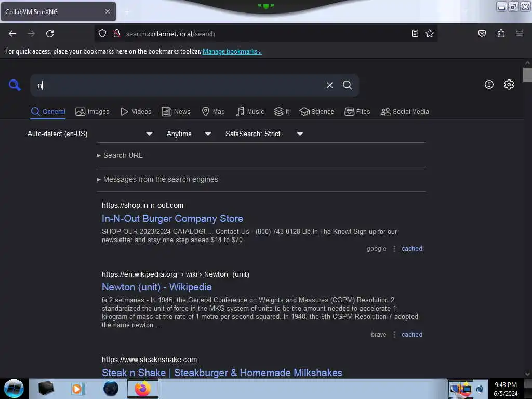Open the SafeSearch Strict dropdown
Image resolution: width=532 pixels, height=399 pixels.
264,134
